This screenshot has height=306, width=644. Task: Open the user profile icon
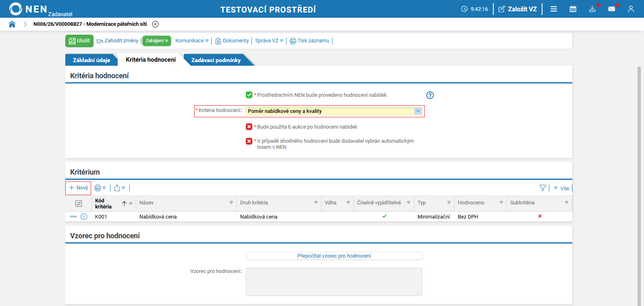pos(631,9)
